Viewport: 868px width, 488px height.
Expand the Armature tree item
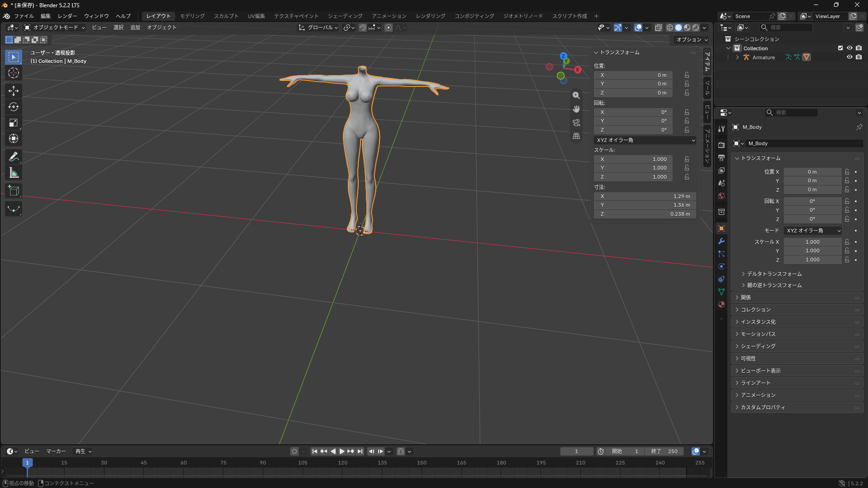(x=737, y=57)
